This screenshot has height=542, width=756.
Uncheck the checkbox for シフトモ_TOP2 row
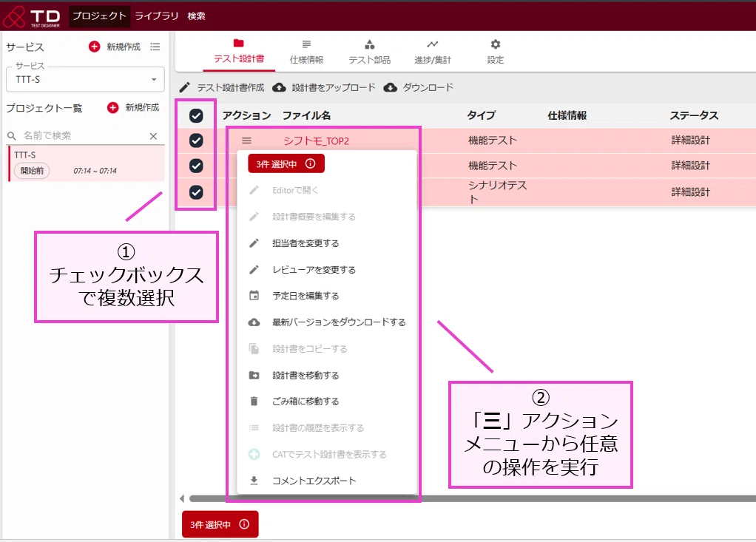[196, 140]
